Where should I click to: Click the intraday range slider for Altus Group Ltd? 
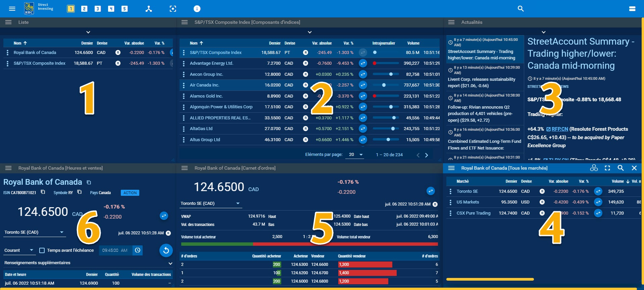(386, 139)
